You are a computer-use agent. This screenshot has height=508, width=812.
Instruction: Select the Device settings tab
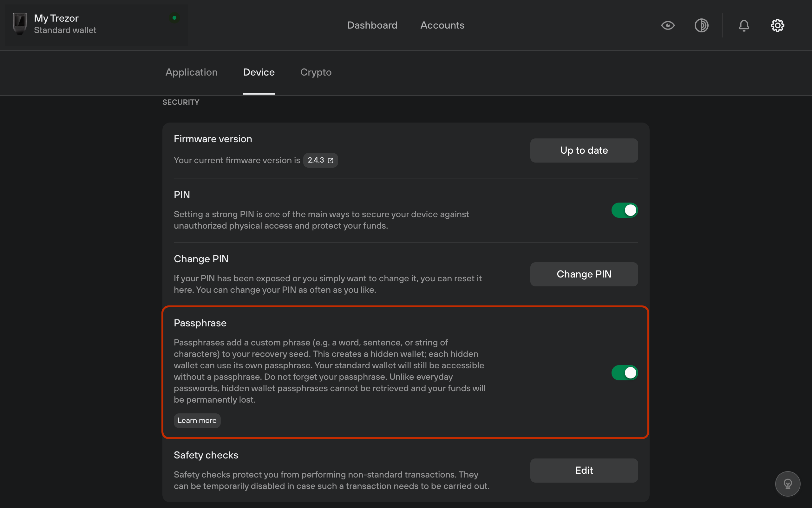pos(259,72)
